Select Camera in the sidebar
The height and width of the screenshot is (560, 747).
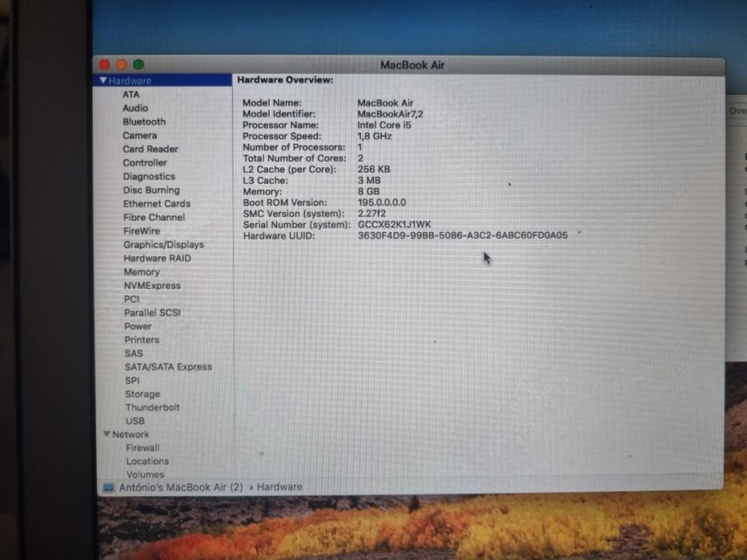click(139, 135)
